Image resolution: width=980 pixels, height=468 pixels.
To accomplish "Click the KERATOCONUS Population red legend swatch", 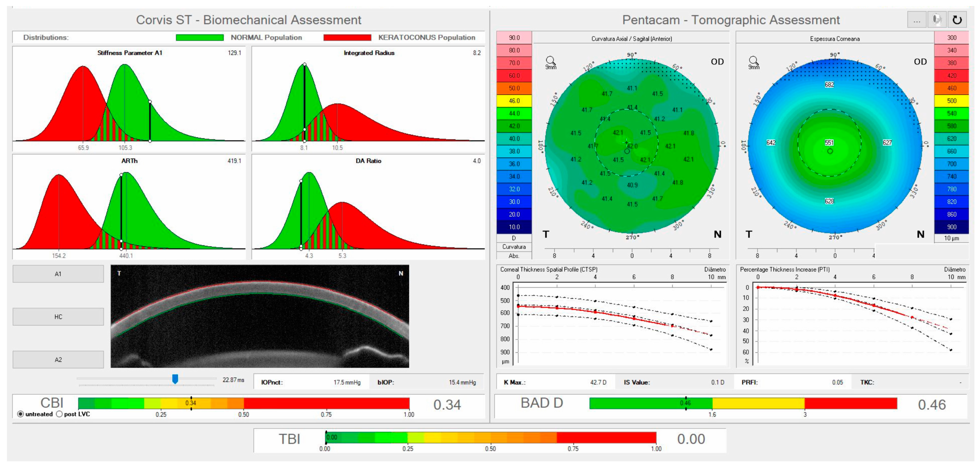I will pyautogui.click(x=347, y=37).
